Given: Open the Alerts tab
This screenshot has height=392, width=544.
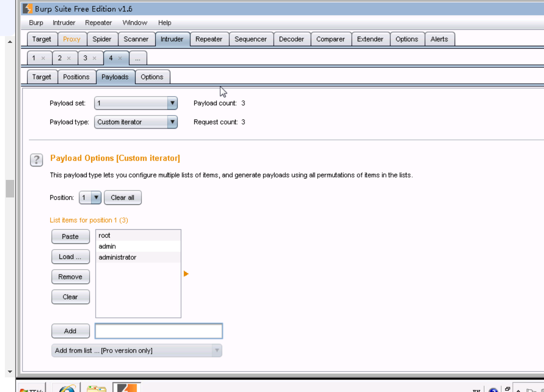Looking at the screenshot, I should (439, 39).
